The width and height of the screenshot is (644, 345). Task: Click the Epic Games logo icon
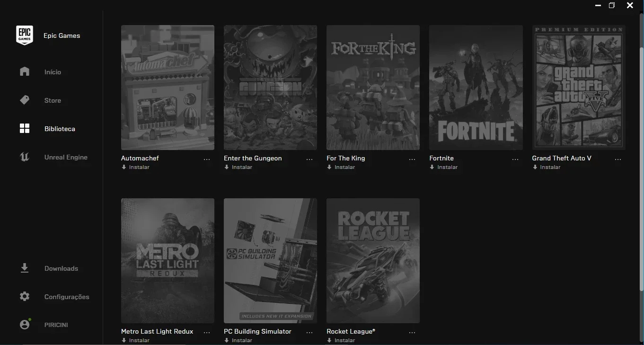tap(25, 35)
